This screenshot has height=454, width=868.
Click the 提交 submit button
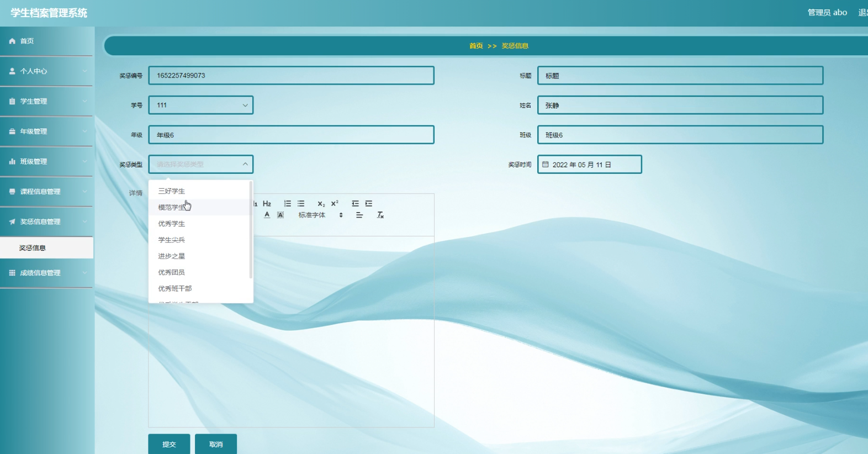(x=169, y=444)
